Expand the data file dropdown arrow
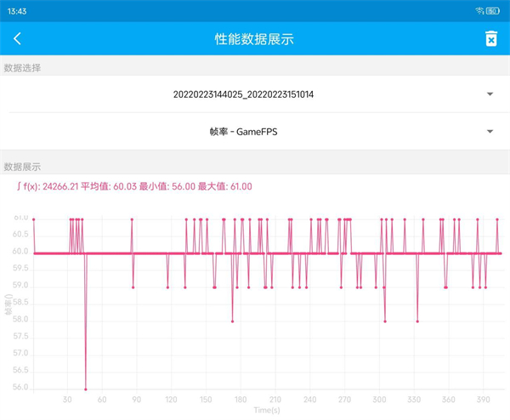 (x=490, y=94)
